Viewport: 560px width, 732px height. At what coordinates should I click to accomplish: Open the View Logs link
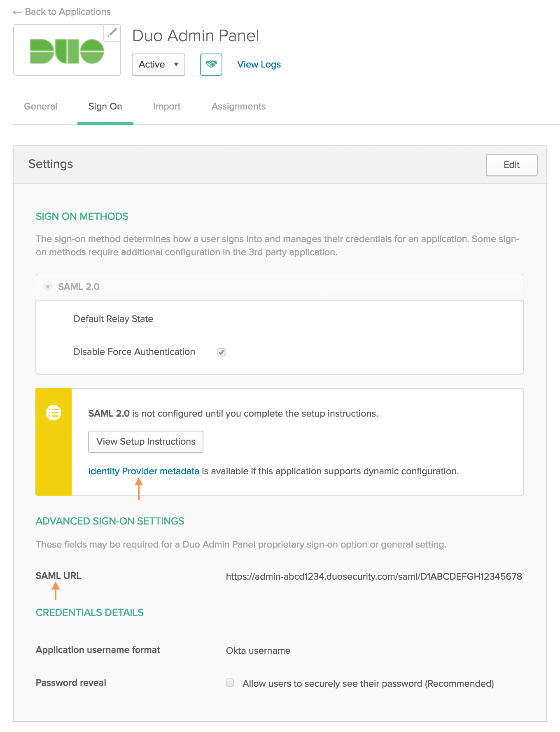pyautogui.click(x=259, y=65)
